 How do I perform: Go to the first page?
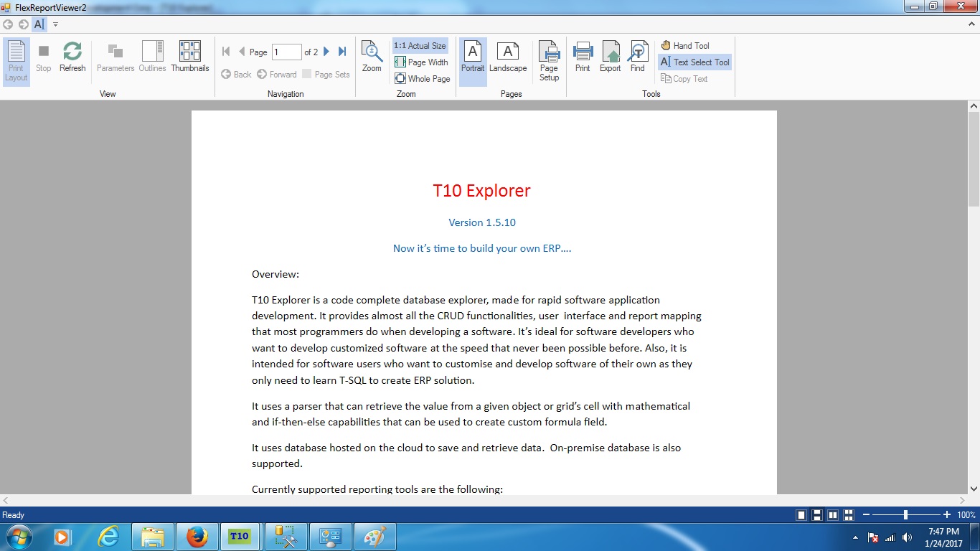[226, 52]
